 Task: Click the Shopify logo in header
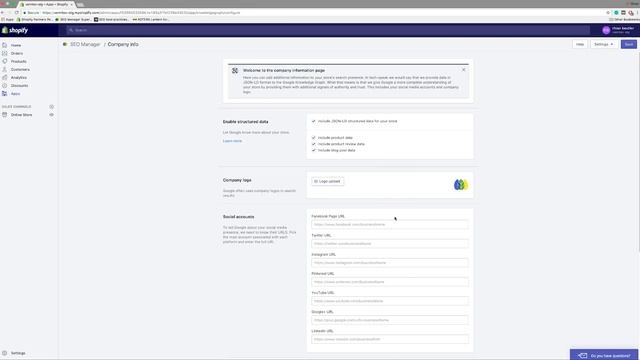coord(15,30)
